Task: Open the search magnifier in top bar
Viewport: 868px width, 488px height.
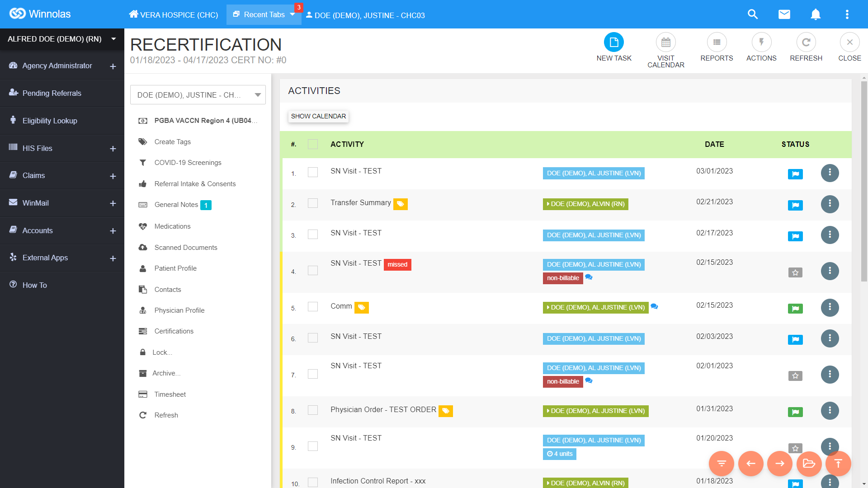Action: 753,14
